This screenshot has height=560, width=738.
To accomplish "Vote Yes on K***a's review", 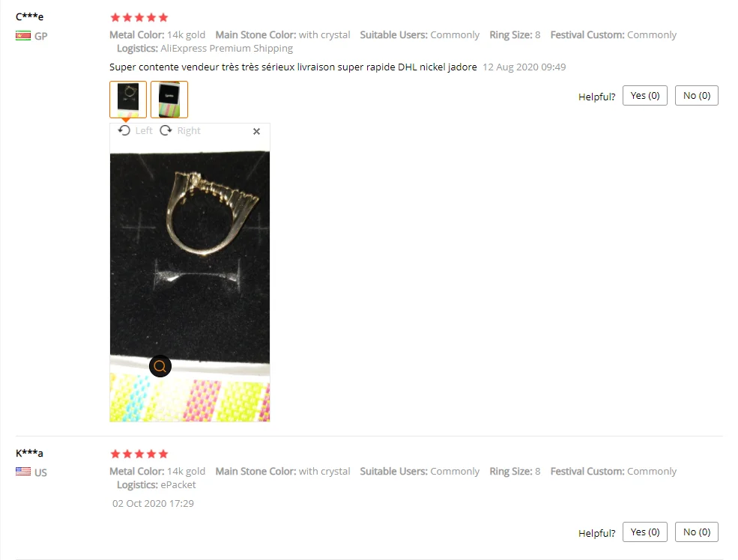I will [x=645, y=532].
